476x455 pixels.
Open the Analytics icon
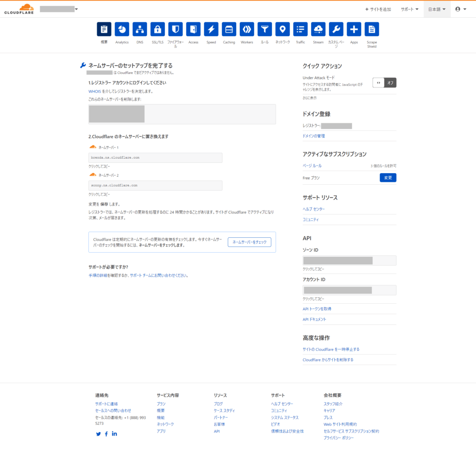122,29
